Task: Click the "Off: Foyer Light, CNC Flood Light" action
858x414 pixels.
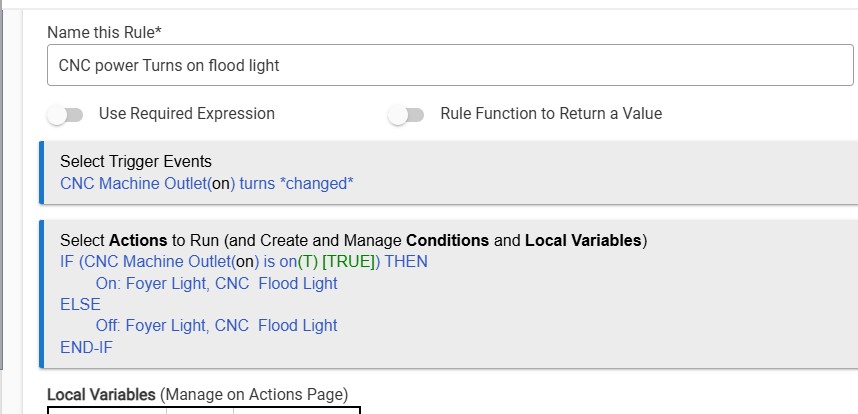Action: (x=216, y=325)
